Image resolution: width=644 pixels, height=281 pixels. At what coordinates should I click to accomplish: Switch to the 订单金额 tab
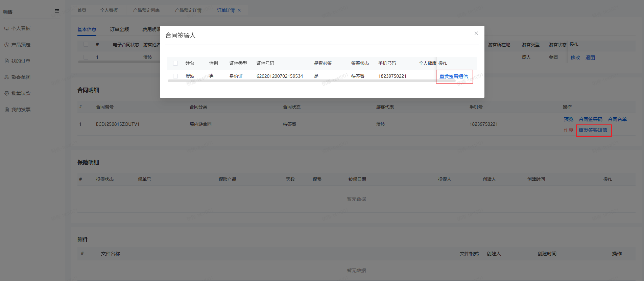coord(119,29)
